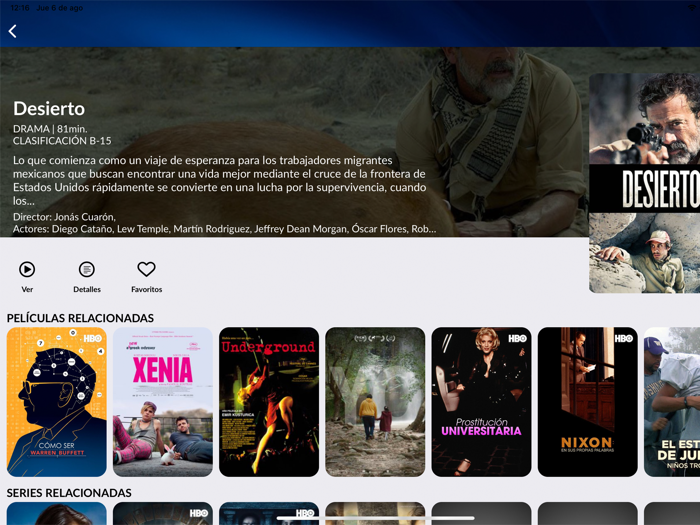Image resolution: width=700 pixels, height=525 pixels.
Task: Add Desierto to Favoritos heart
Action: 146,269
